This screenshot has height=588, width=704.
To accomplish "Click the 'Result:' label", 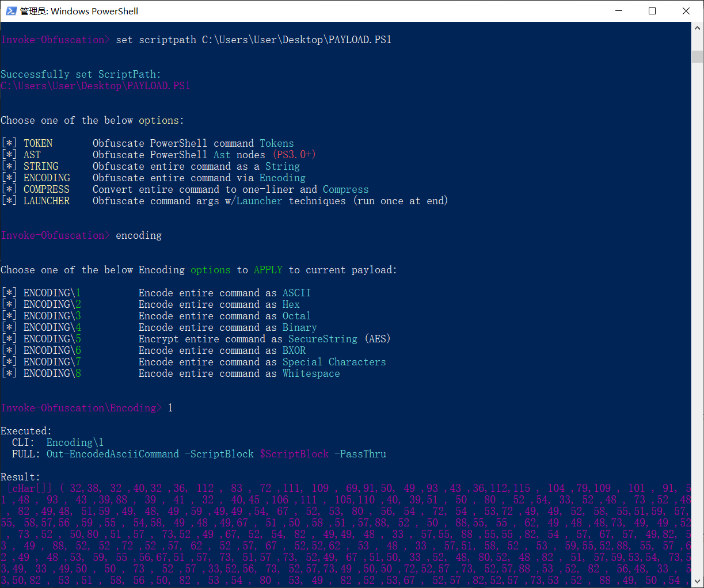I will [21, 477].
